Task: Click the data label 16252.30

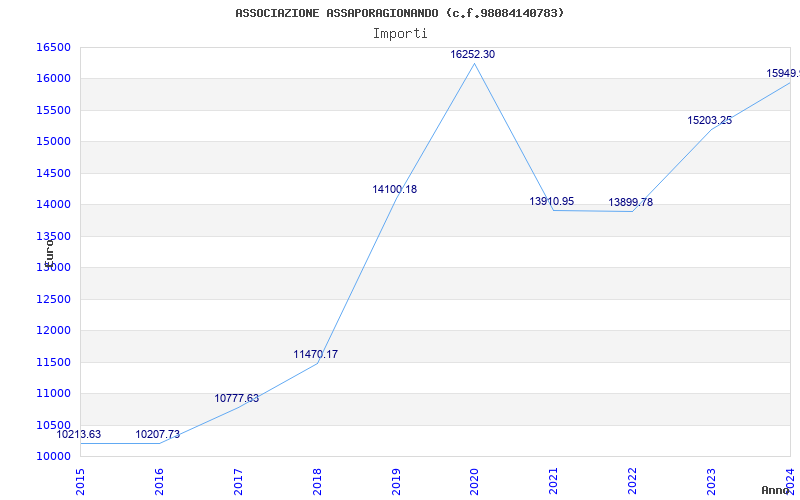Action: (472, 55)
